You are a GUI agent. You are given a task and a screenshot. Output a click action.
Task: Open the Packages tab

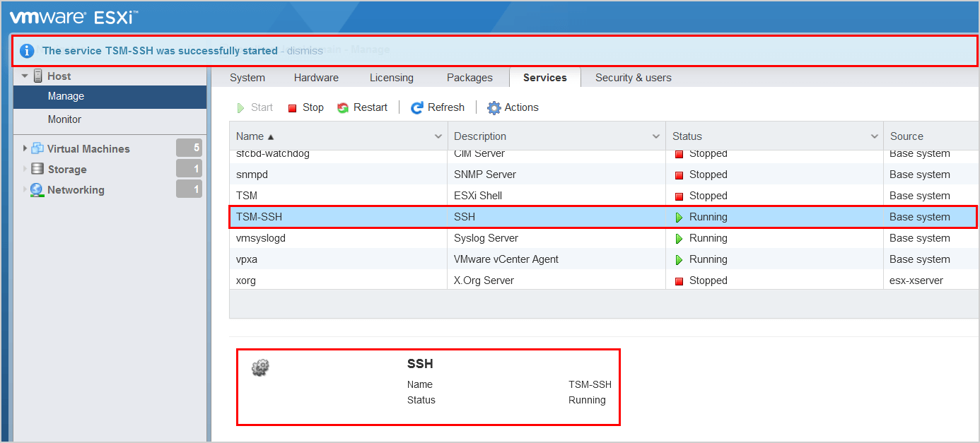(x=469, y=78)
